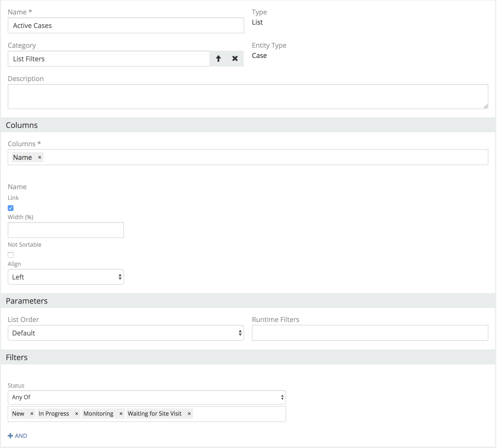
Task: Remove the In Progress status tag
Action: coord(76,414)
